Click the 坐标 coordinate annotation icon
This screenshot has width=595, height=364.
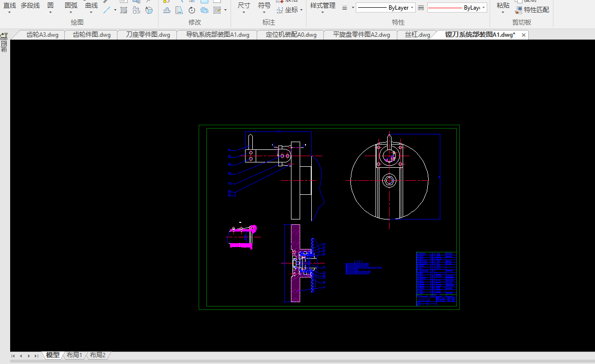(x=280, y=10)
